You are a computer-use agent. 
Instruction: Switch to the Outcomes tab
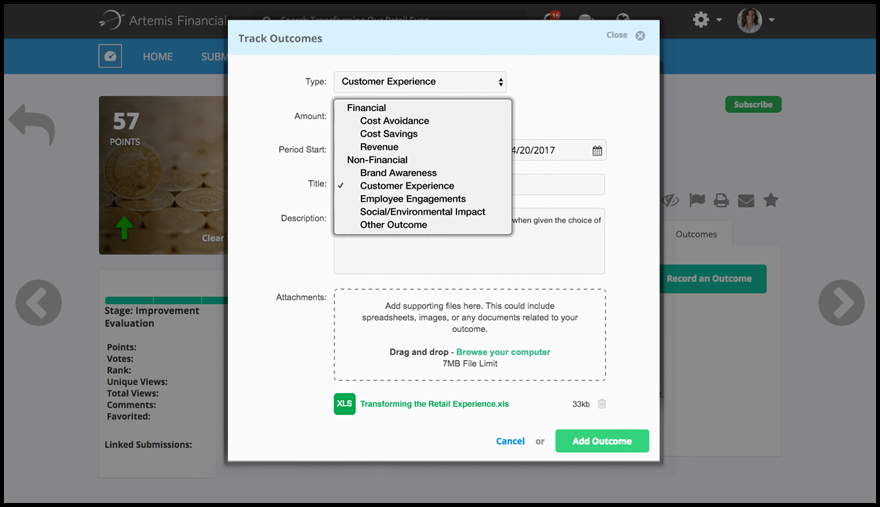pyautogui.click(x=696, y=234)
